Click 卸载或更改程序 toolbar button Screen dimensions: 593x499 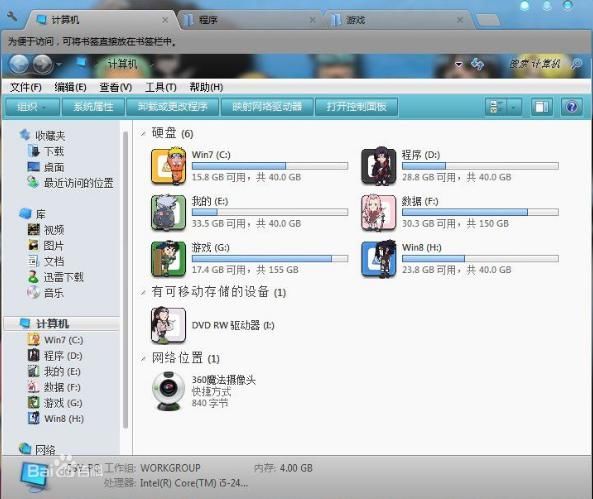pos(172,107)
